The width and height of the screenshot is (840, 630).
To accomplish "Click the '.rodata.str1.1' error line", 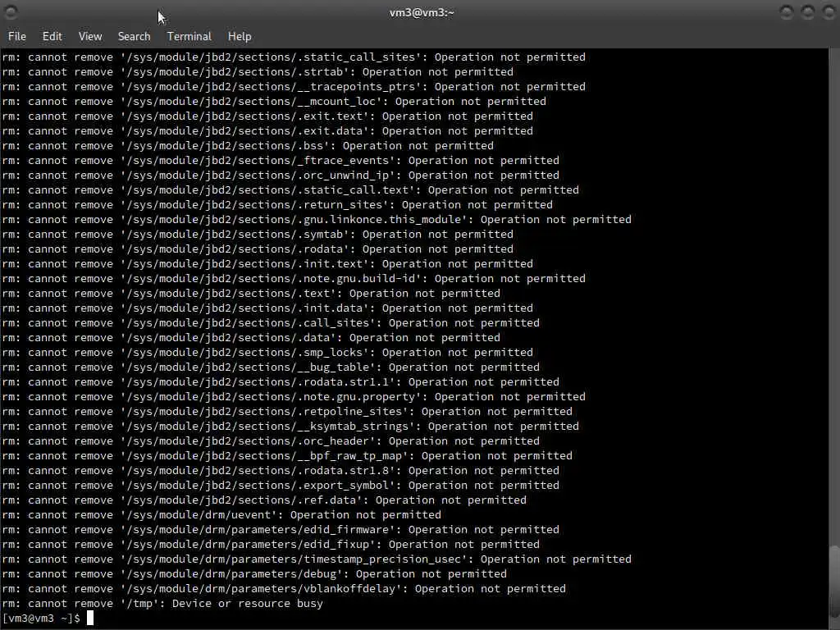I will pos(281,382).
